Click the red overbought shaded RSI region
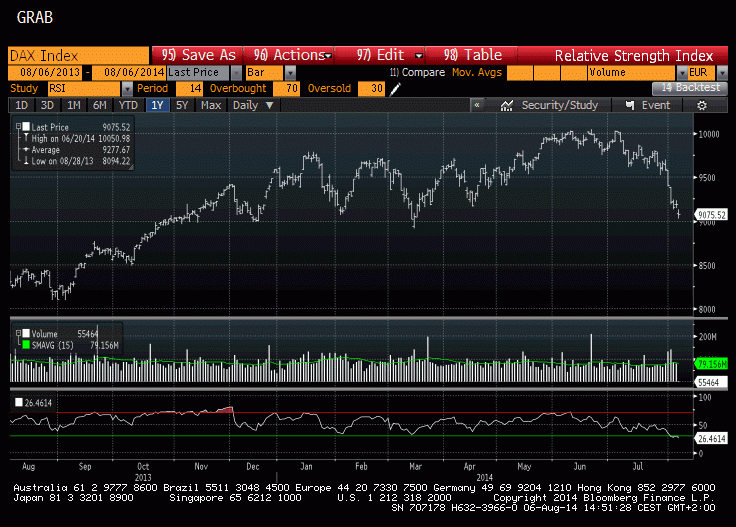Viewport: 736px width, 527px height. pyautogui.click(x=225, y=410)
